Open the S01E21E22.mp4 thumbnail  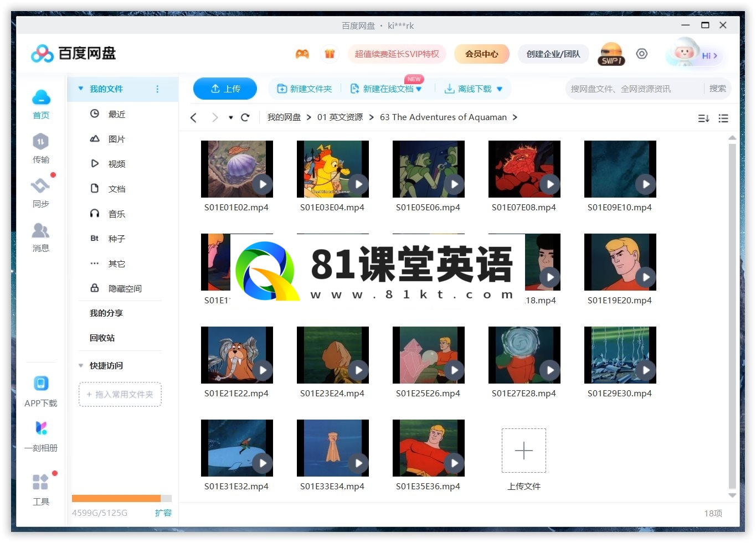237,355
